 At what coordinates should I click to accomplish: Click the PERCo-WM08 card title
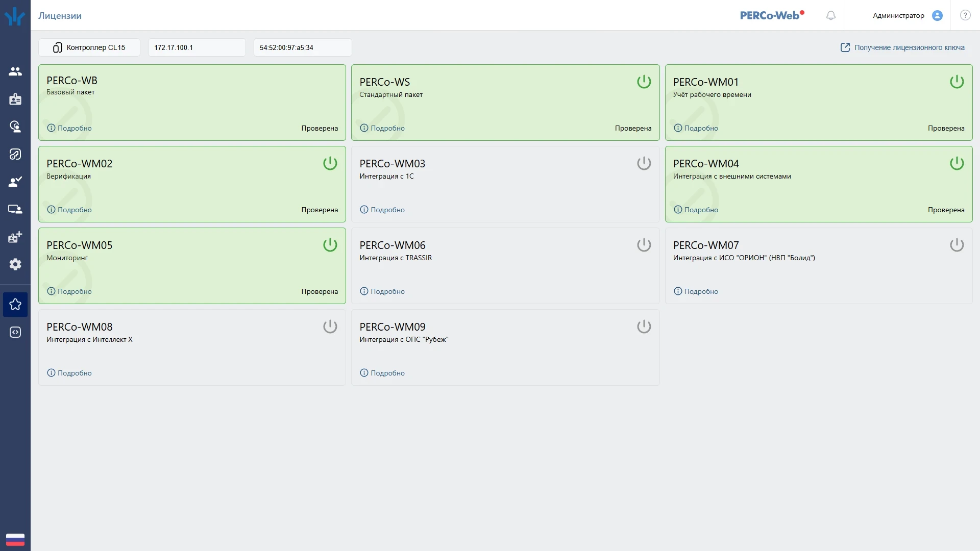tap(80, 327)
